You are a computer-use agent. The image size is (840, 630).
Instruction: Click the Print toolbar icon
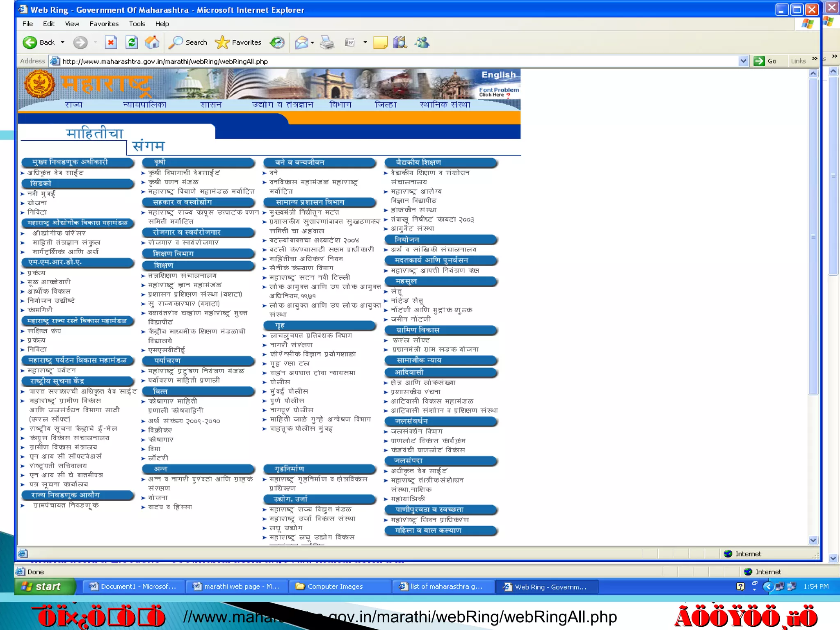tap(327, 42)
